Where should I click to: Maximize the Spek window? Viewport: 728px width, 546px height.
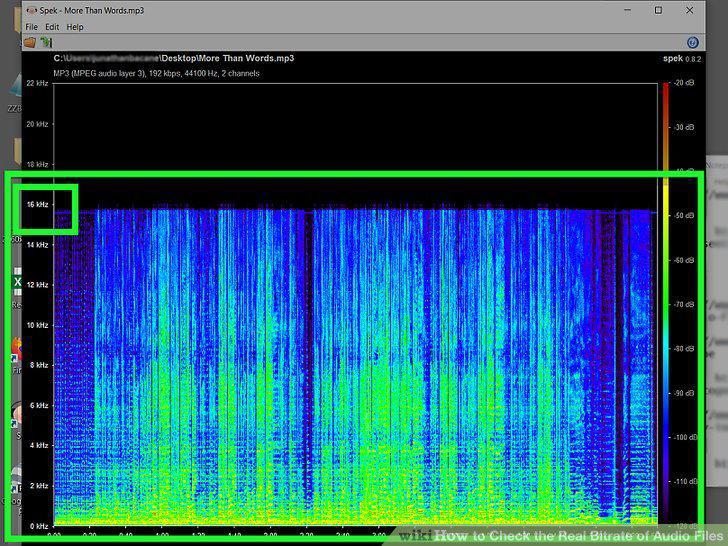pyautogui.click(x=658, y=10)
